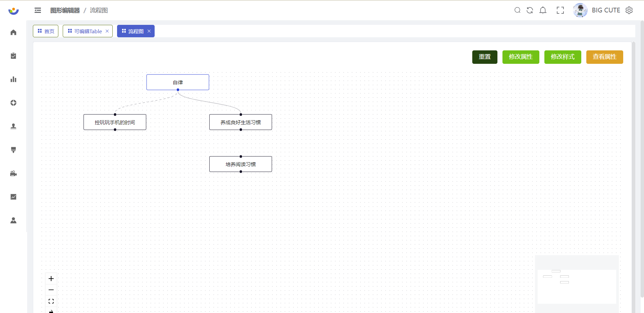The height and width of the screenshot is (313, 644).
Task: Select the 自律 flowchart node
Action: [x=178, y=82]
